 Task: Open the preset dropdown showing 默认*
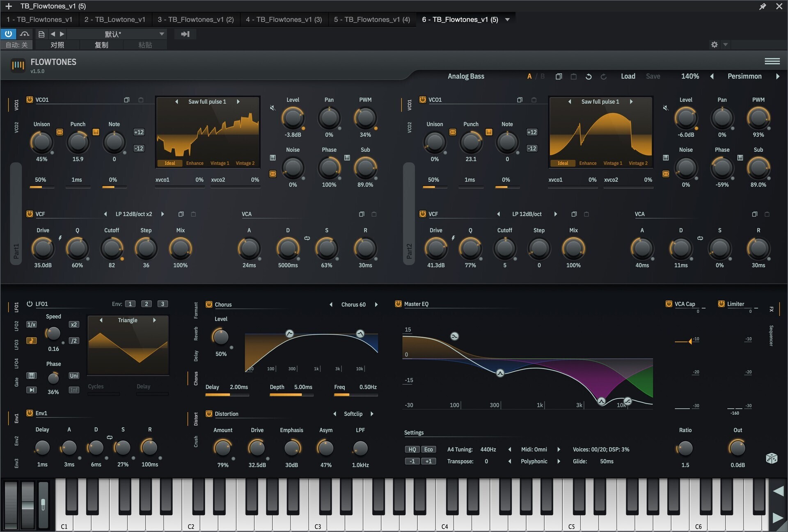[x=117, y=34]
